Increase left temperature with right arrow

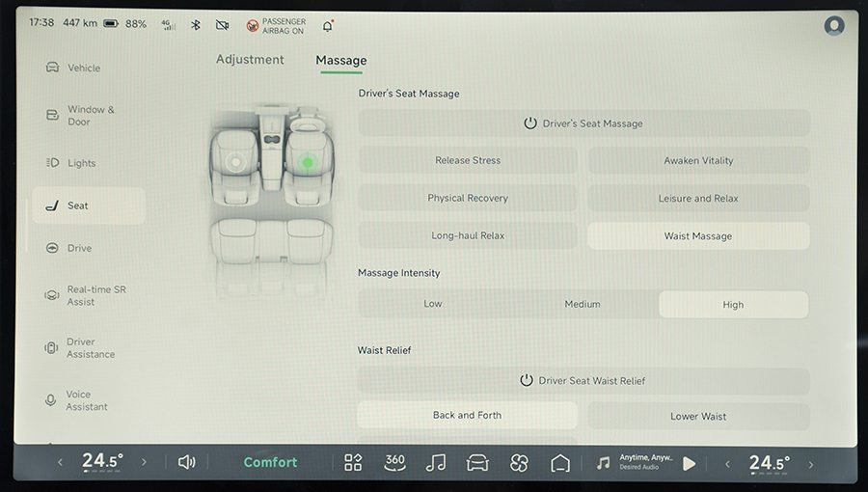pos(145,463)
